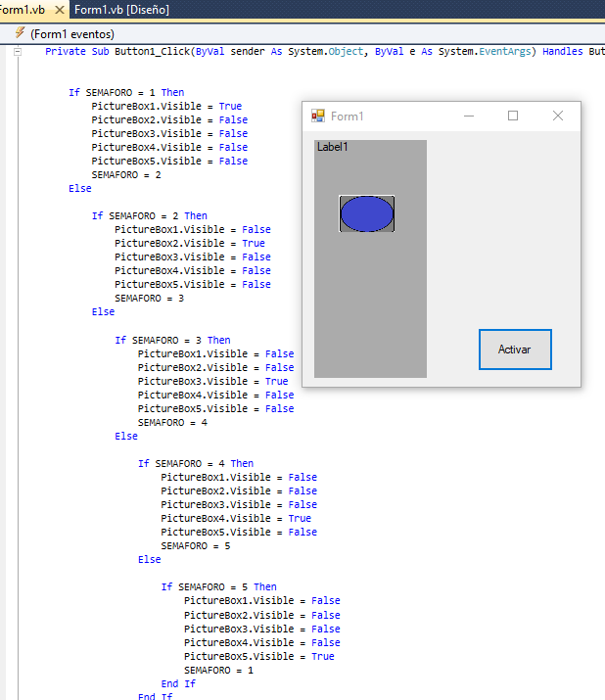Image resolution: width=605 pixels, height=700 pixels.
Task: Minimize the Form1 window
Action: click(x=469, y=117)
